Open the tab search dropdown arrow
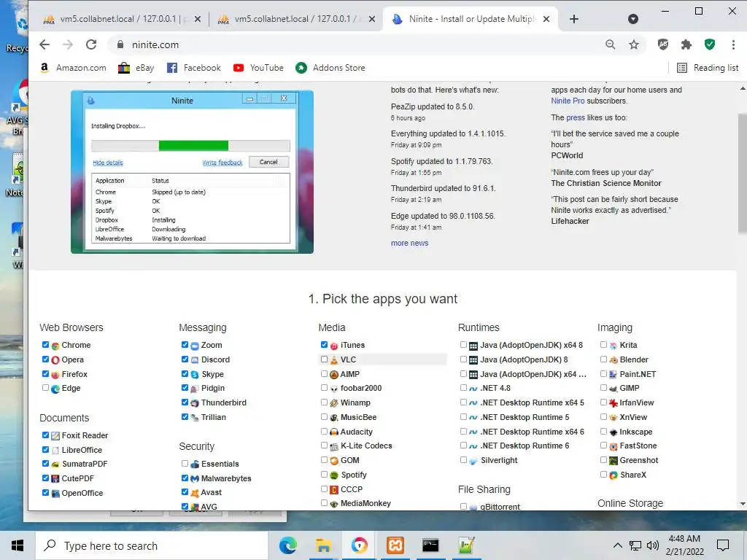This screenshot has width=747, height=560. pos(632,19)
